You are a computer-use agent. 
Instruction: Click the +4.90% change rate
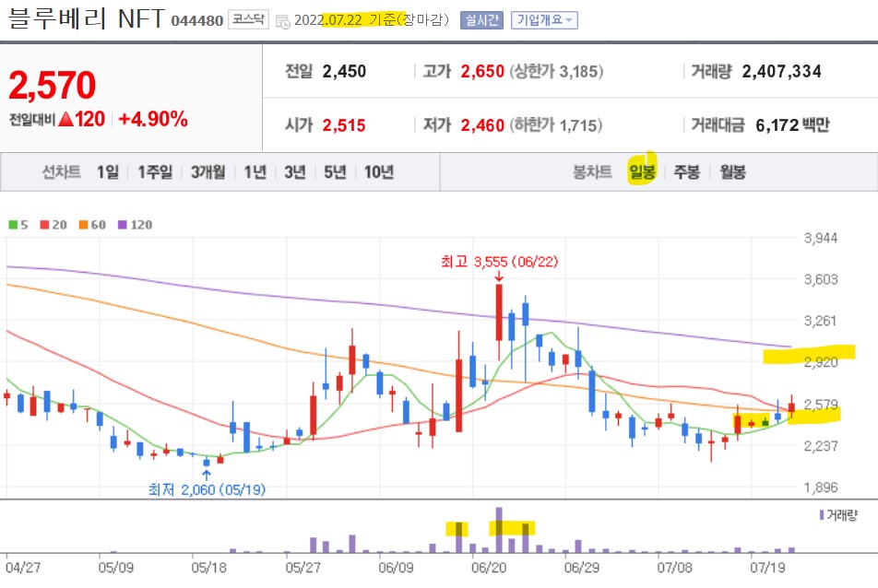(153, 119)
